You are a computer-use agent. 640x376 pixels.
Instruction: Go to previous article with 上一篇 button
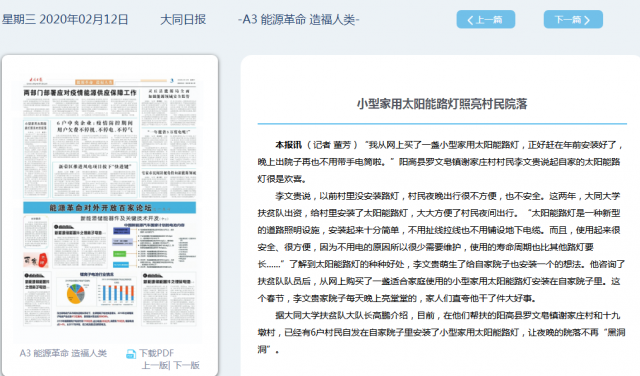pyautogui.click(x=486, y=19)
